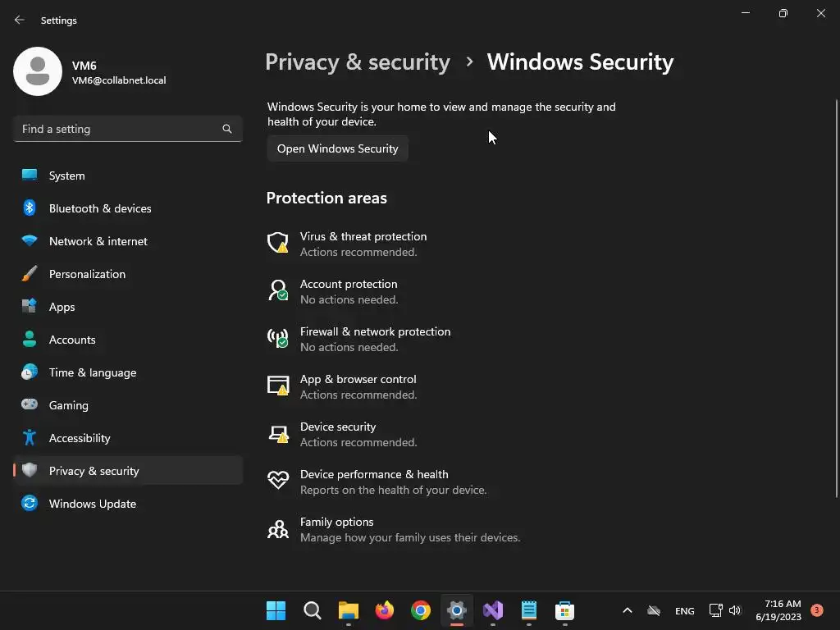
Task: Click the Network & internet wifi icon
Action: (x=30, y=240)
